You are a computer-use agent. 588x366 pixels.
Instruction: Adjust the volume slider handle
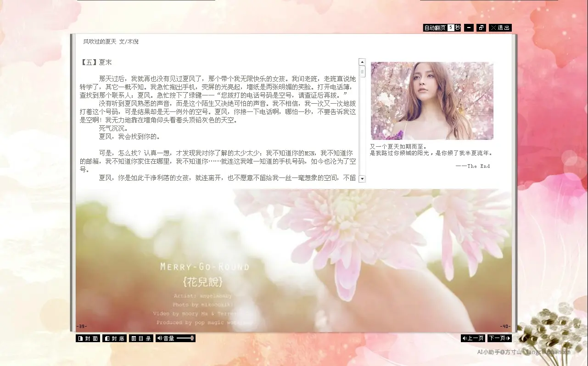pos(192,338)
